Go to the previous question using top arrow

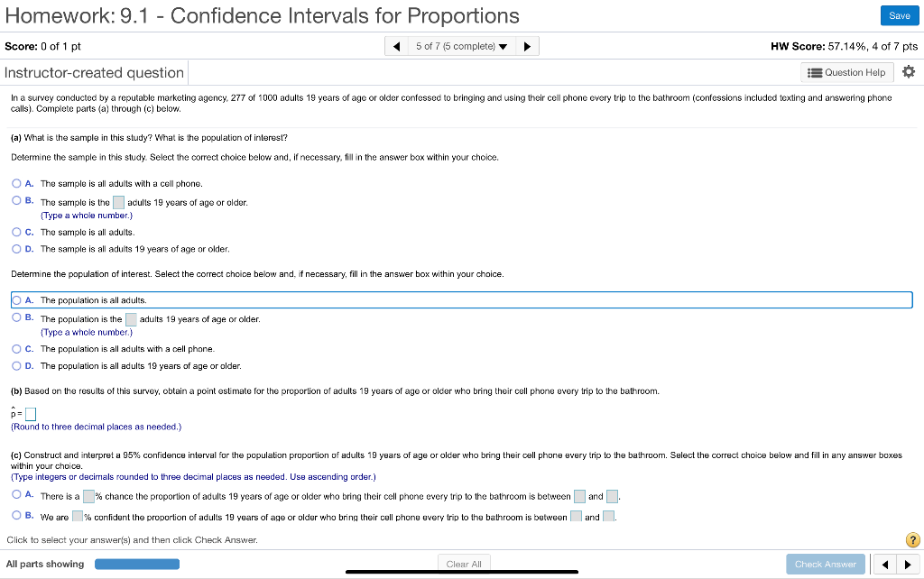pyautogui.click(x=397, y=45)
